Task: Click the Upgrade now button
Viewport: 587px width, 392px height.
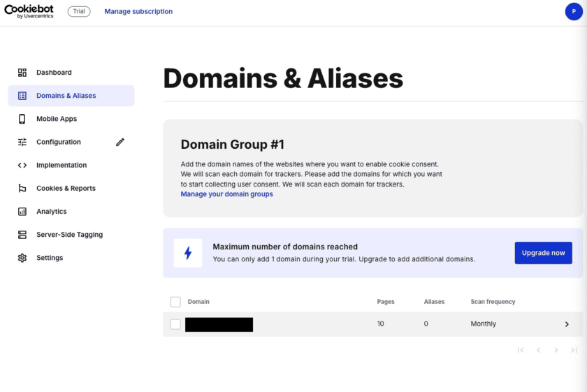Action: (x=543, y=253)
